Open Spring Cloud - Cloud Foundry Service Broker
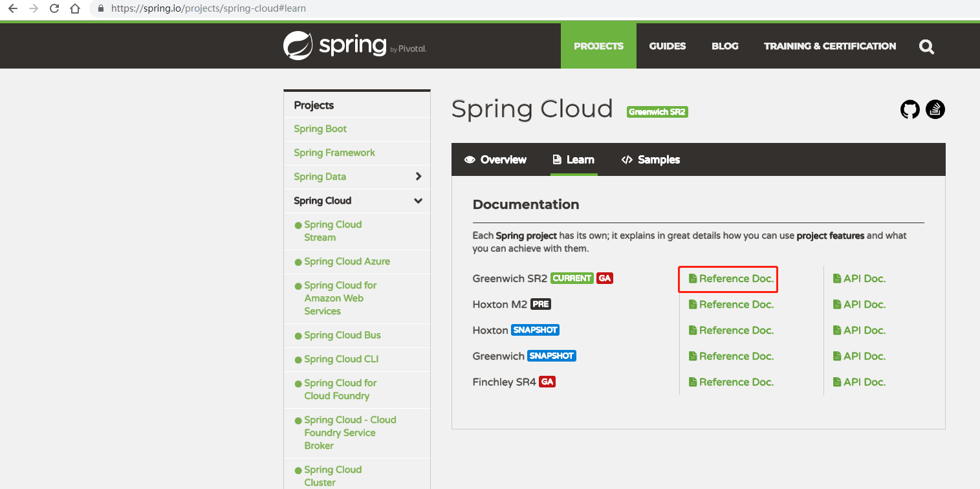 [350, 433]
